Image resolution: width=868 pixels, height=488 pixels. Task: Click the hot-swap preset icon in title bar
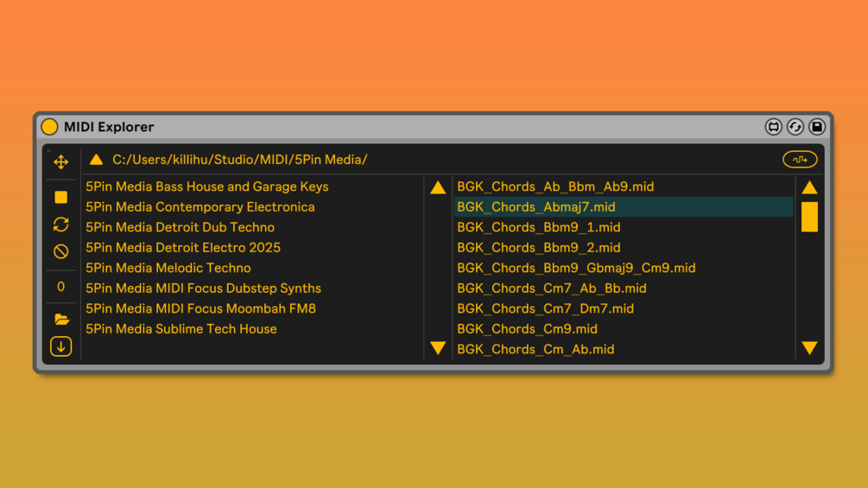coord(773,127)
